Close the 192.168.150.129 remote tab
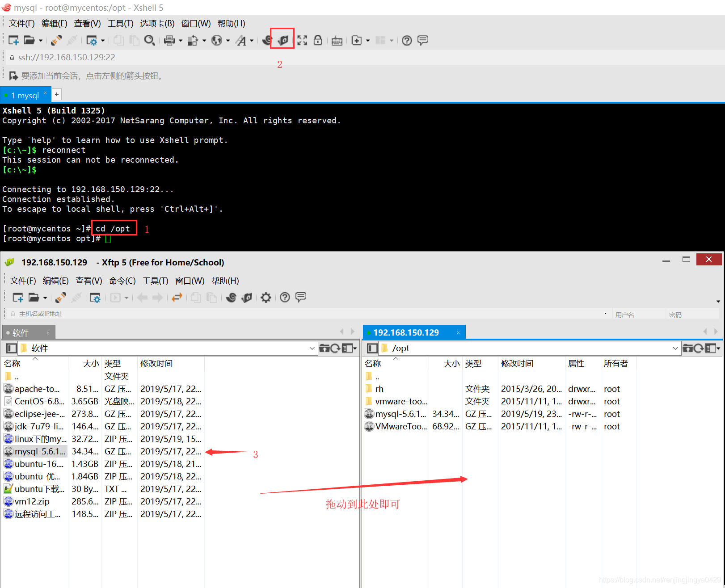This screenshot has height=588, width=725. coord(458,333)
